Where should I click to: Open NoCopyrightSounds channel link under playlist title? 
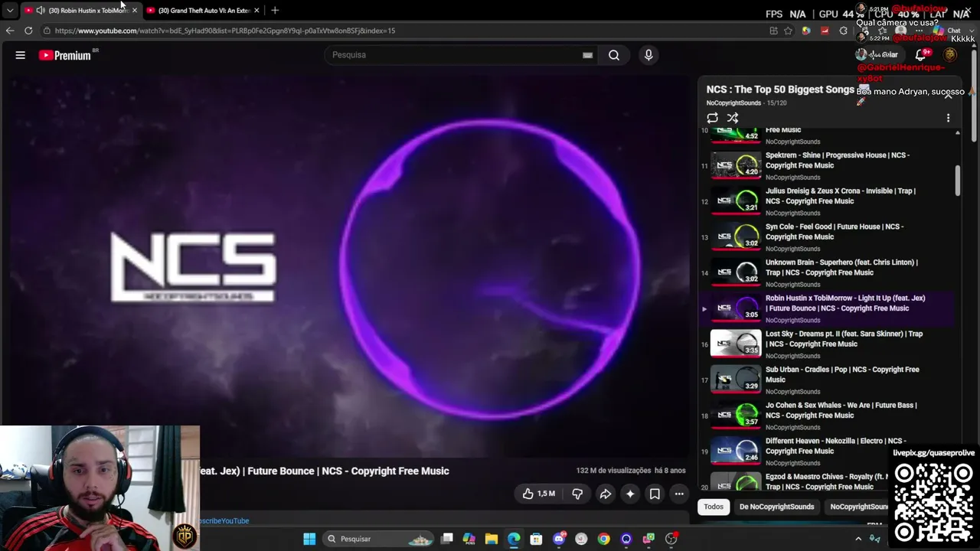tap(733, 103)
